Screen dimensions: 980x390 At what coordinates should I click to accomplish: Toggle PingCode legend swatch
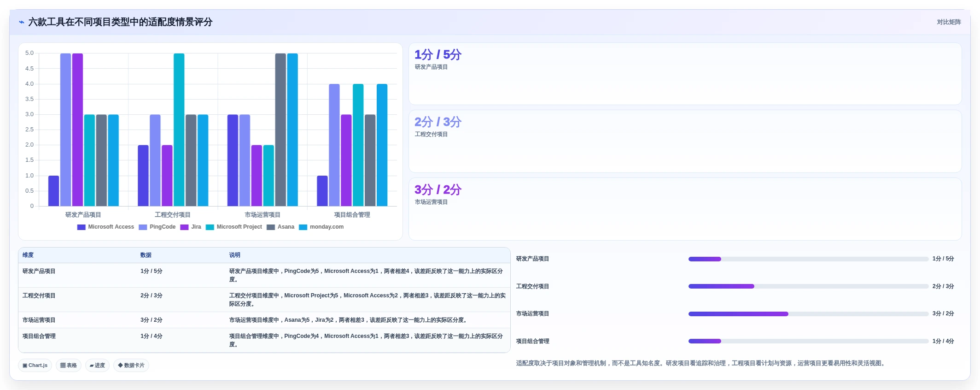tap(143, 227)
